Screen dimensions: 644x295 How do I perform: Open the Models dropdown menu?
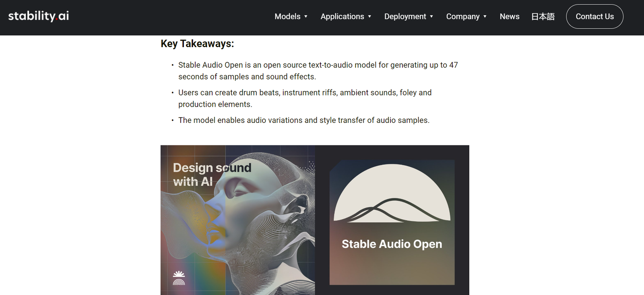(x=291, y=17)
